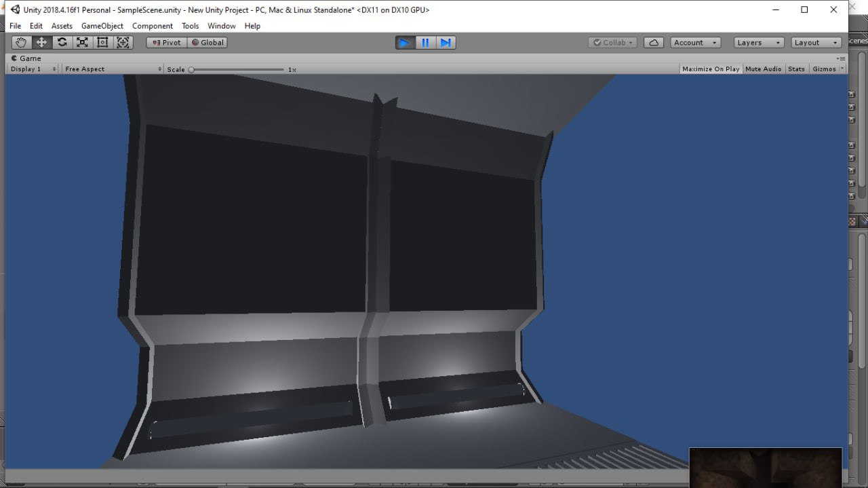Toggle the Stats overlay

click(796, 69)
